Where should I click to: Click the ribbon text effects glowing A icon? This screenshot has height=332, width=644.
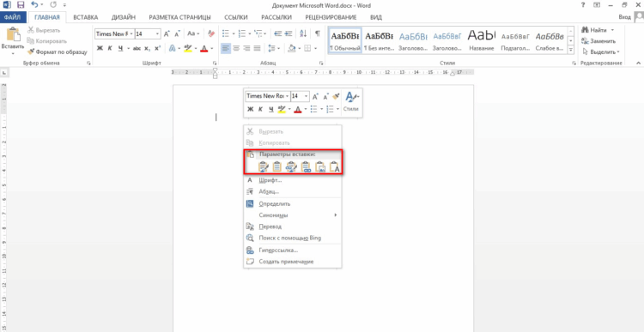click(x=173, y=48)
